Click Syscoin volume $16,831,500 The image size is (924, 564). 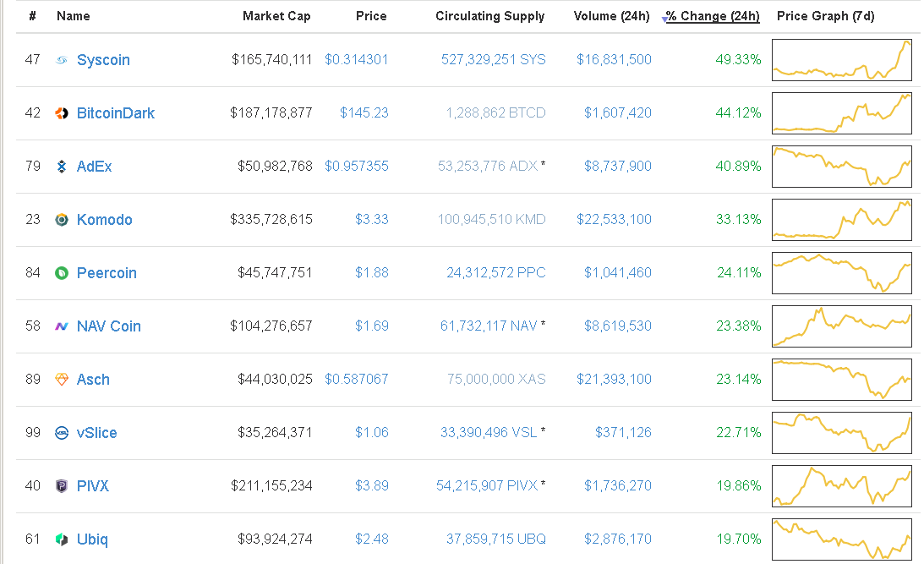tap(614, 59)
